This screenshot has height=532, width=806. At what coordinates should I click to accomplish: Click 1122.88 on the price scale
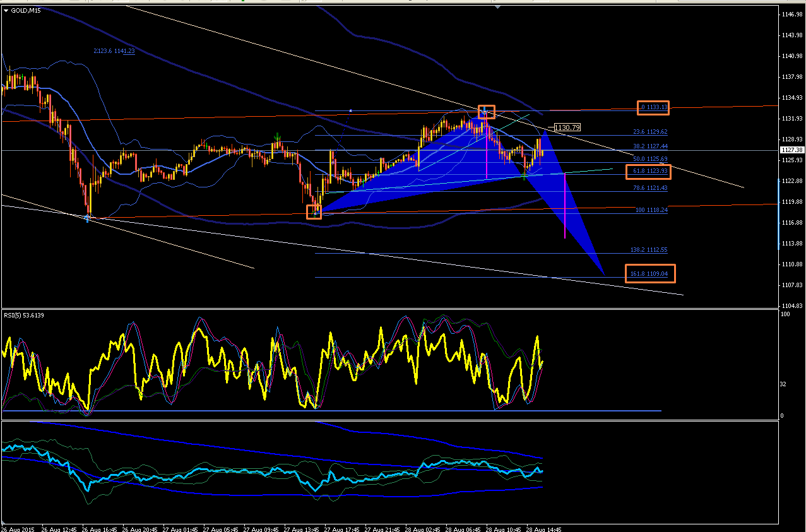[792, 181]
